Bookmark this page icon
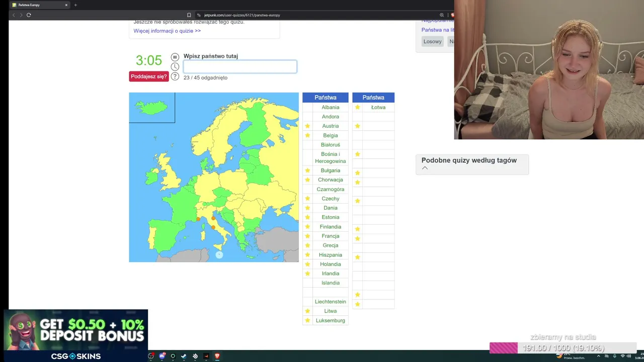This screenshot has height=362, width=644. pyautogui.click(x=189, y=15)
